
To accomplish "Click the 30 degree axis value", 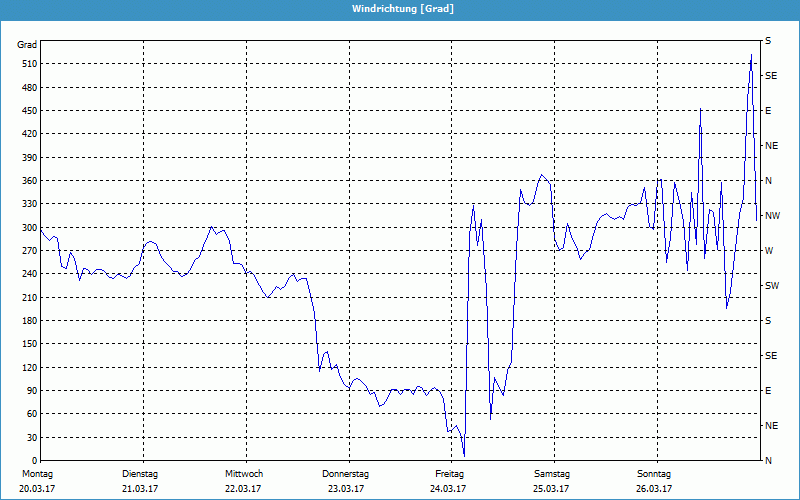I will pyautogui.click(x=31, y=438).
